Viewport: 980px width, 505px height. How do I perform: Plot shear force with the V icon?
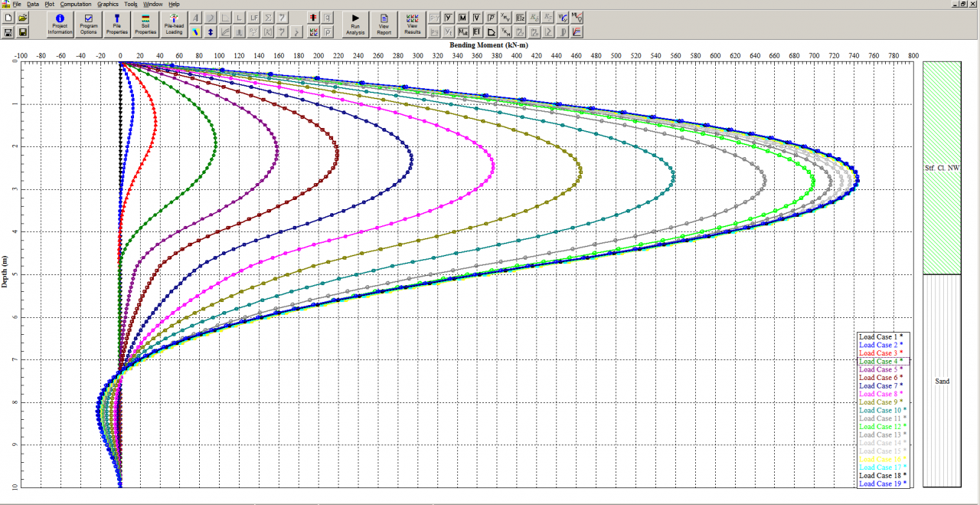coord(477,17)
